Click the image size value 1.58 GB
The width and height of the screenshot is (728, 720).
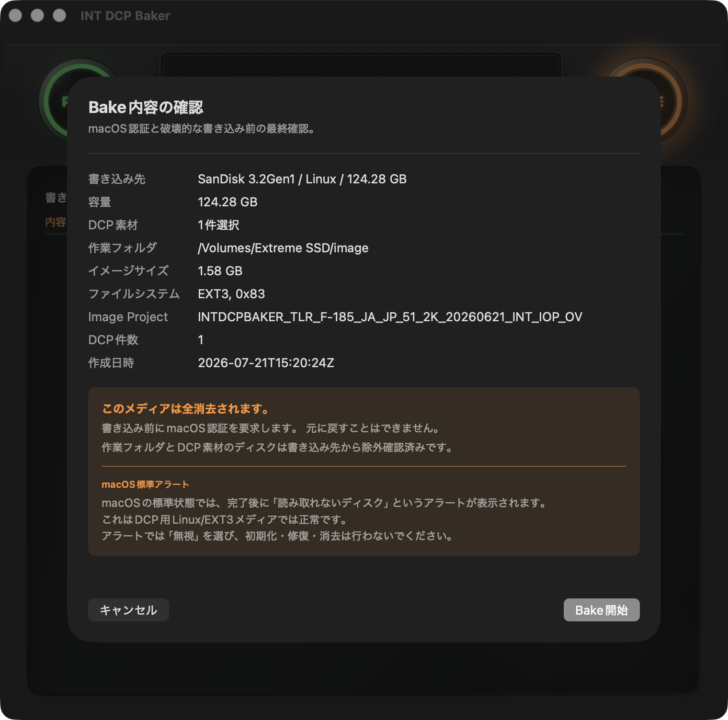220,271
